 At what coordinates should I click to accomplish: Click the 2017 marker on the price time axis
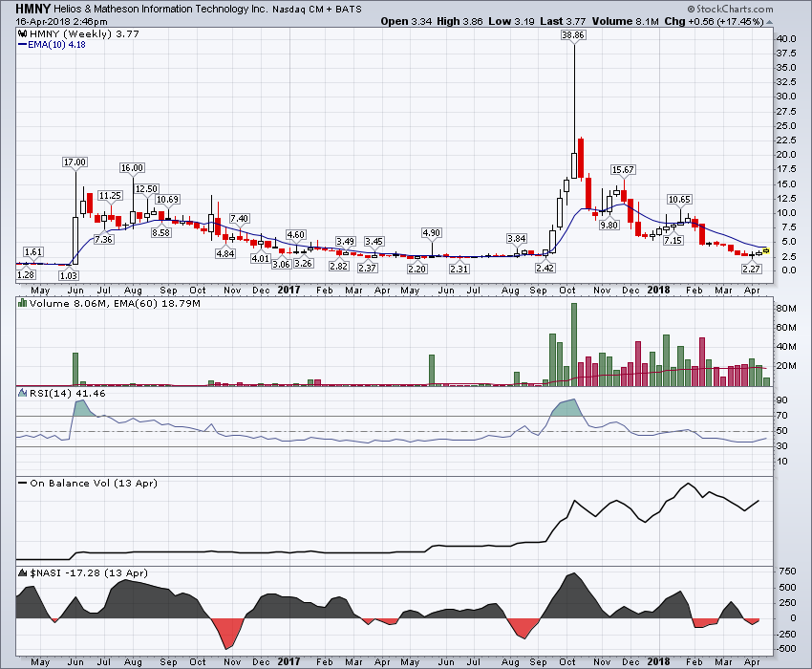tap(288, 289)
